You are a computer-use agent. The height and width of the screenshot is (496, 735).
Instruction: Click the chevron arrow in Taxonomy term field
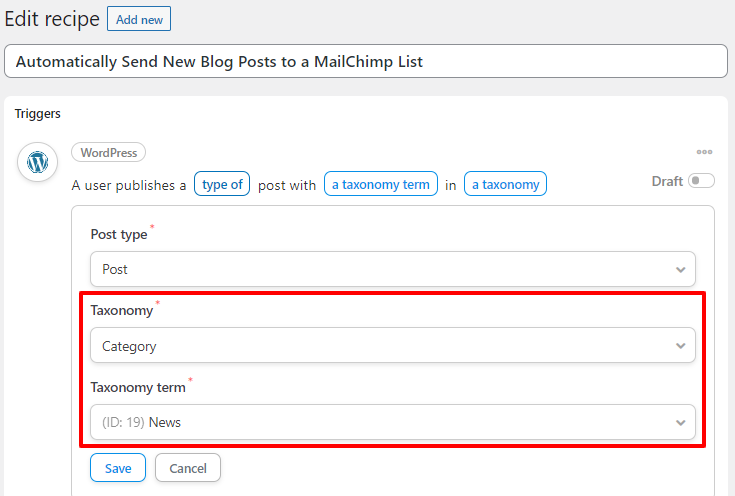point(681,423)
